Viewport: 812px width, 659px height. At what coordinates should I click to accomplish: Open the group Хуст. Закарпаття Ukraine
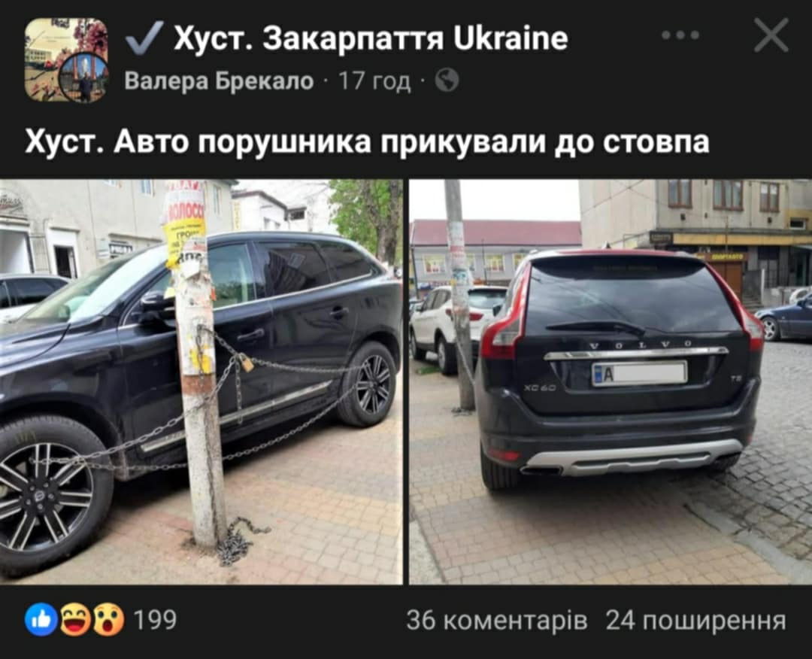371,38
